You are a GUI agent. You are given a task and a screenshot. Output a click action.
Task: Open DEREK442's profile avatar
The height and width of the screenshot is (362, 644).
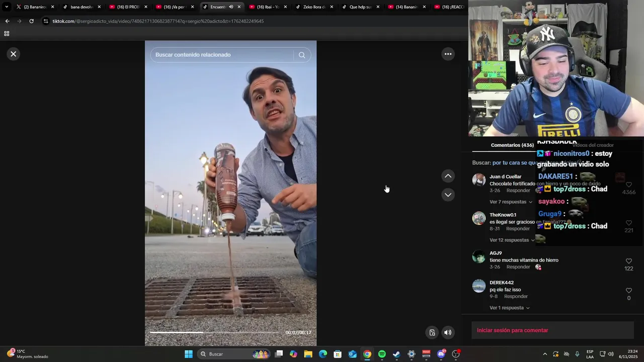[x=478, y=286]
